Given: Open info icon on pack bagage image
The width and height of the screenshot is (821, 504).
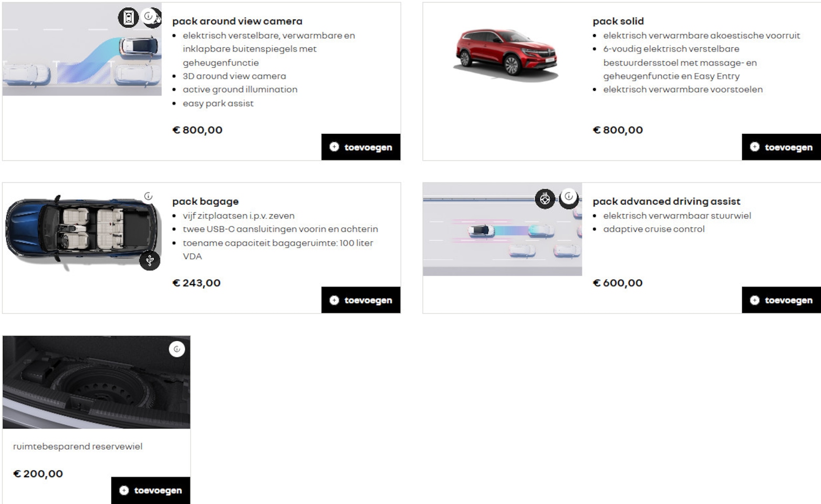Looking at the screenshot, I should (x=149, y=196).
